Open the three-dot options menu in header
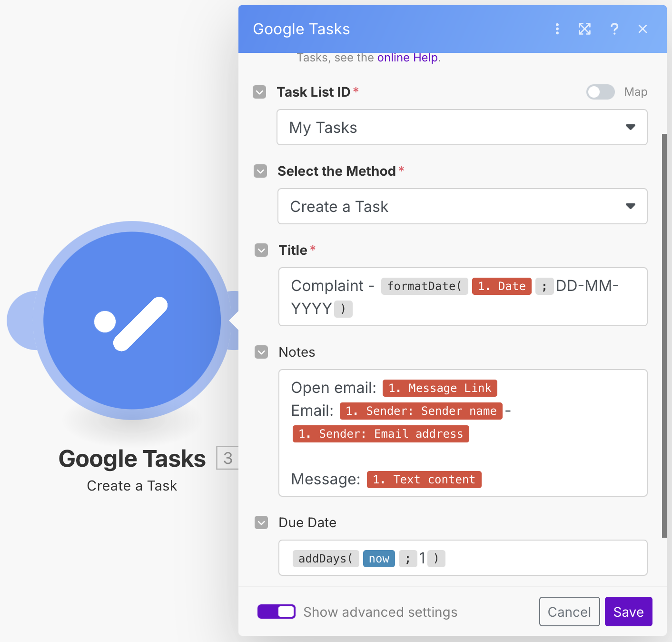This screenshot has width=672, height=642. point(557,29)
